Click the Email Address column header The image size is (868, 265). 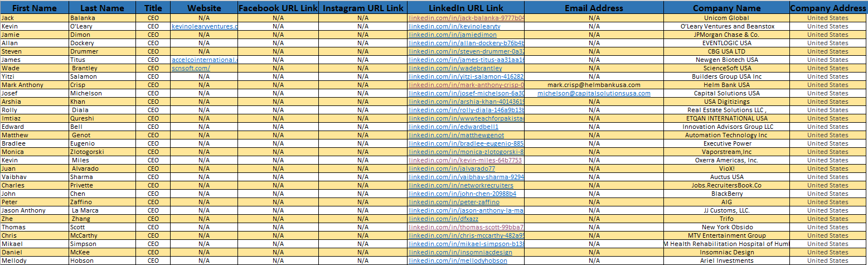click(x=594, y=8)
